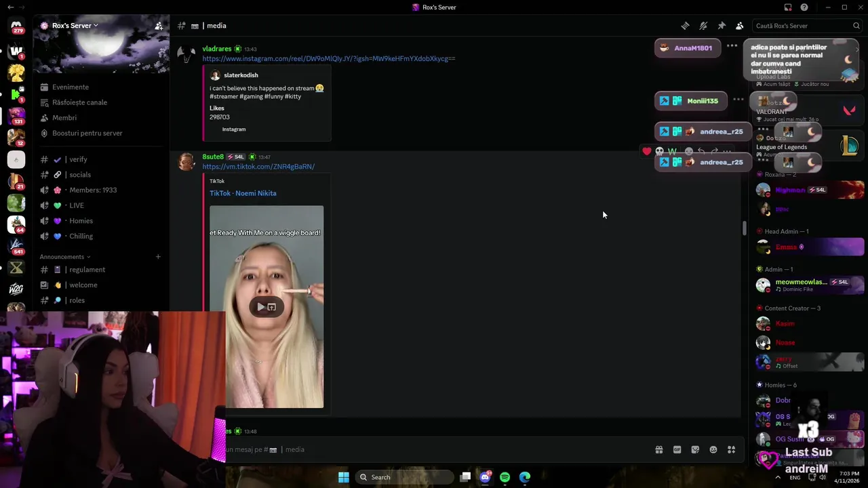Open the vm.tiktok.com link from 8sute8
Image resolution: width=868 pixels, height=488 pixels.
[258, 167]
